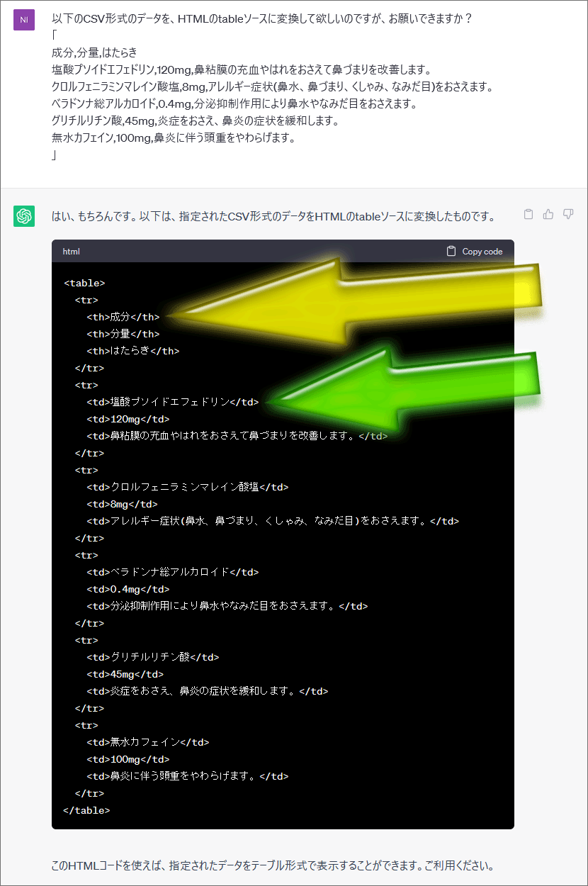
Task: Click the line <td>100mg</td>
Action: click(x=128, y=759)
